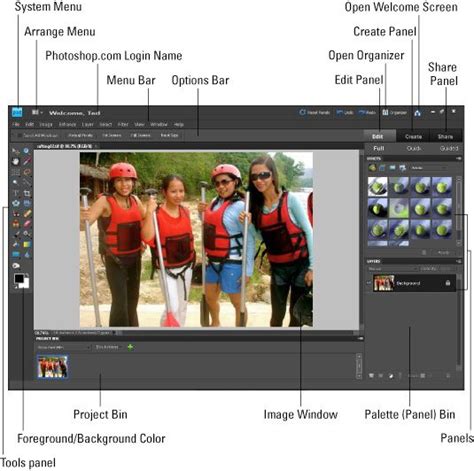The height and width of the screenshot is (471, 474).
Task: Click the pse system menu icon
Action: 17,112
